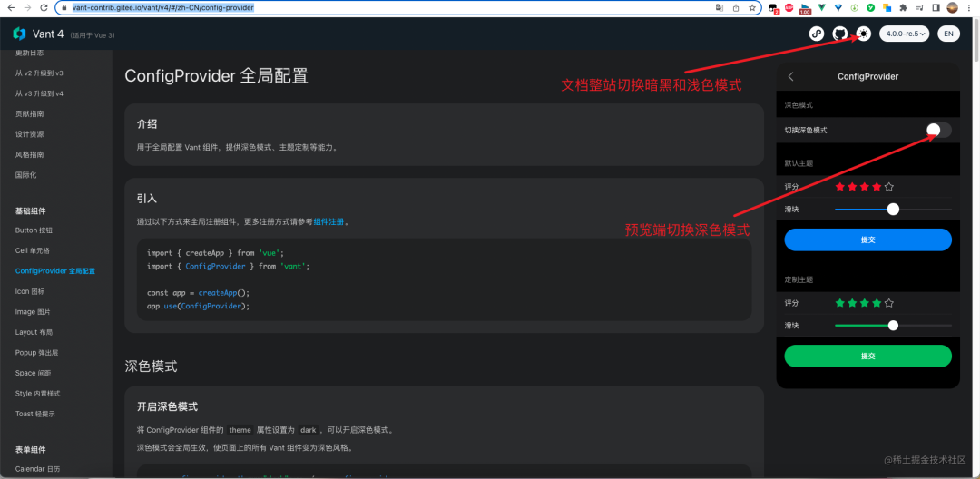Screen dimensions: 980x479
Task: Open the Chrome three-dot menu
Action: coord(969,8)
